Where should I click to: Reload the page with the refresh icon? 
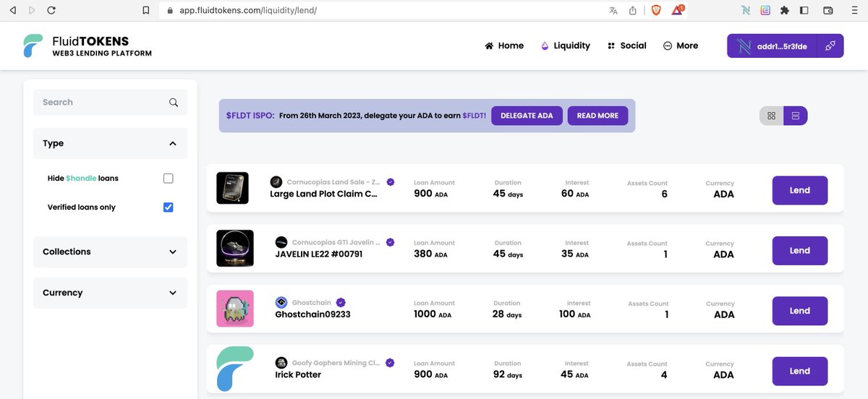[51, 11]
